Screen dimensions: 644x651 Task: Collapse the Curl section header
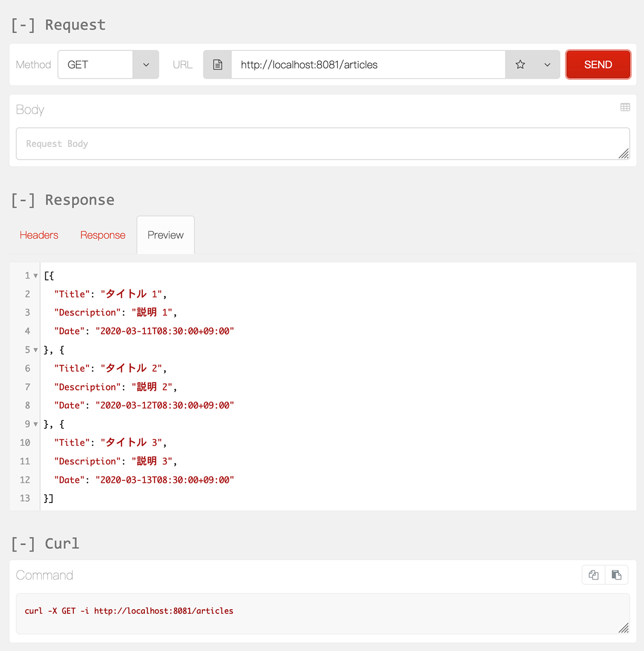pos(23,544)
